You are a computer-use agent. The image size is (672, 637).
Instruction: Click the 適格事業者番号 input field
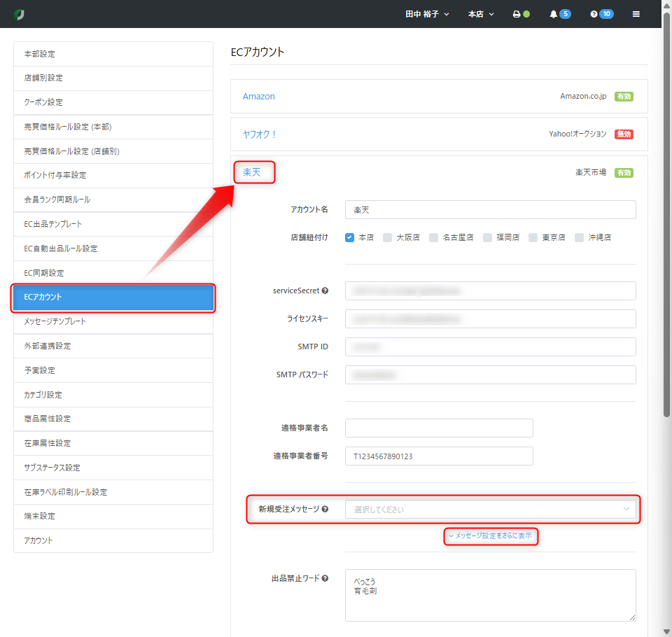(439, 456)
